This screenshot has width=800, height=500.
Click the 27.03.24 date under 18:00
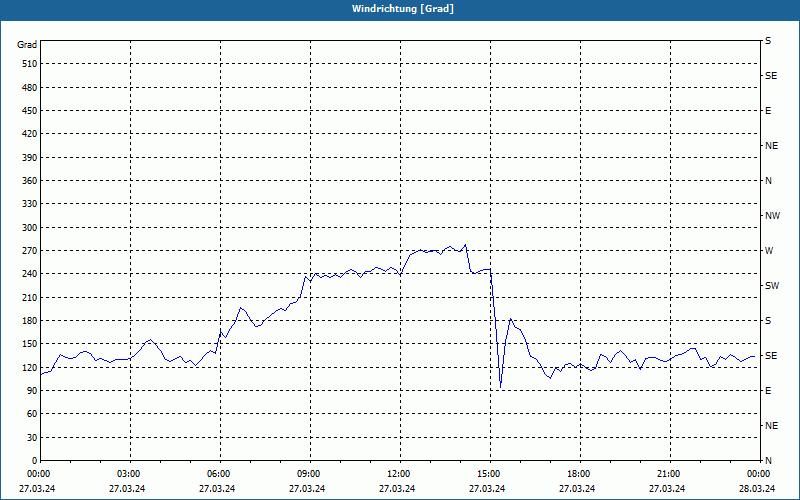577,489
